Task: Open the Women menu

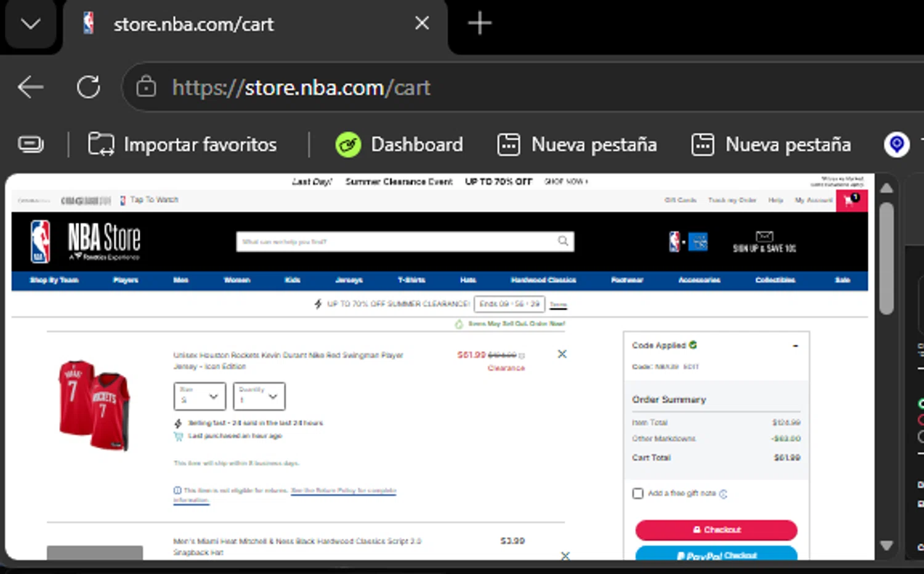Action: point(237,280)
